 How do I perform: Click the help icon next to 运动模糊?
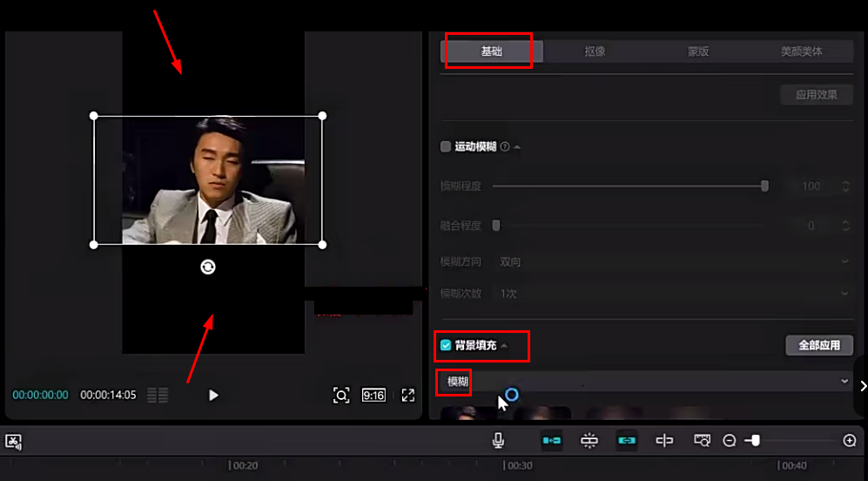point(504,147)
